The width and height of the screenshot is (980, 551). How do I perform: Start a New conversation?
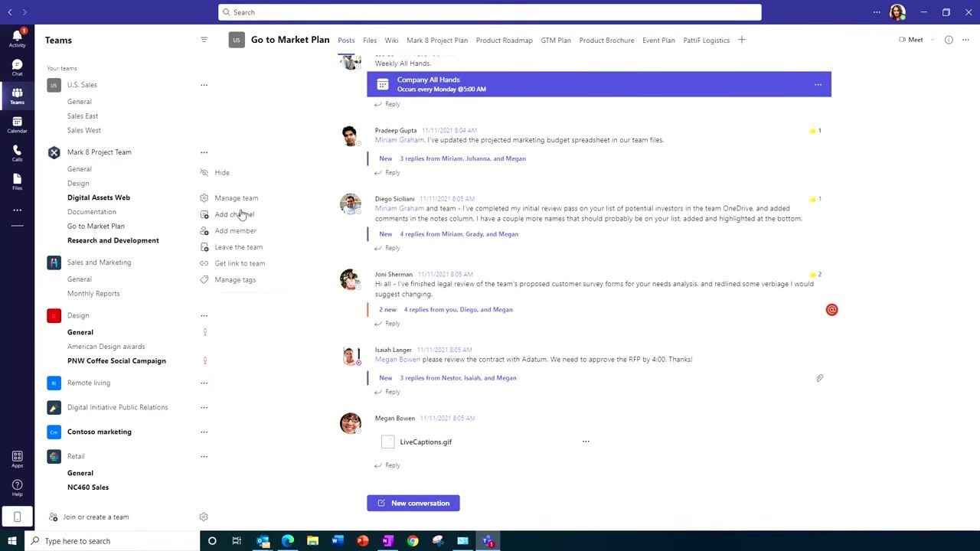coord(413,503)
